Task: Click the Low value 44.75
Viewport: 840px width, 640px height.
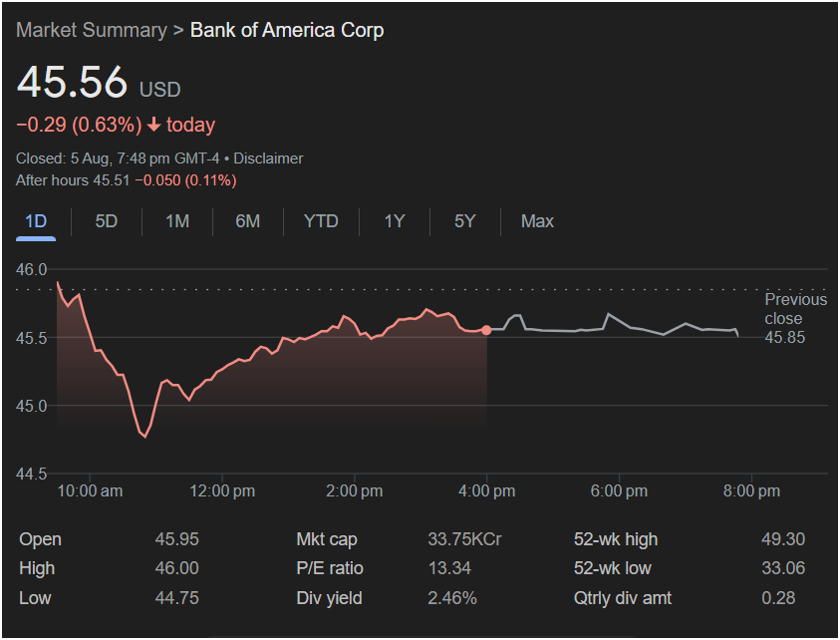Action: pyautogui.click(x=176, y=598)
